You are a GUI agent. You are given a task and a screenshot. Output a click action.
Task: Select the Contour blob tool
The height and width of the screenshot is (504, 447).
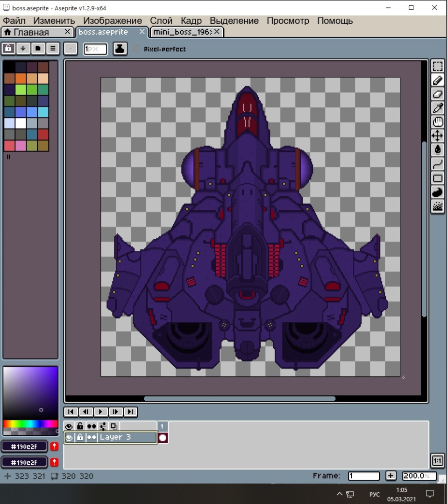[438, 192]
